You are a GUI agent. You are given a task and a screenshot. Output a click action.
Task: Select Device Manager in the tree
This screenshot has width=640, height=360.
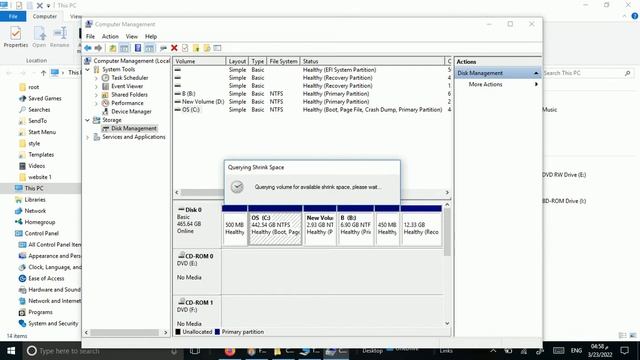pyautogui.click(x=131, y=111)
